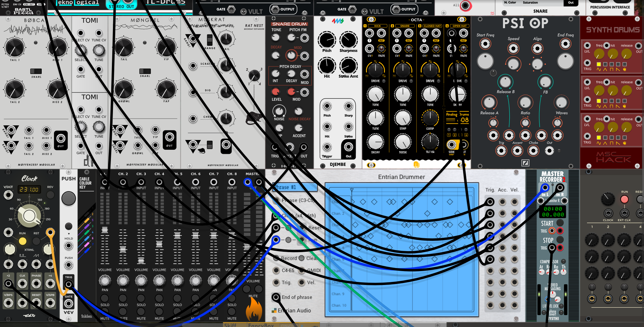Click the V/SPB jack on the Clock module
Image resolution: width=644 pixels, height=327 pixels.
coord(50,303)
